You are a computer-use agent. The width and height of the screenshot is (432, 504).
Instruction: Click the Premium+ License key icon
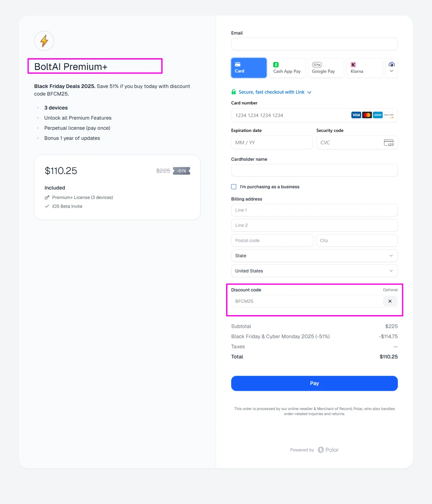pos(47,197)
